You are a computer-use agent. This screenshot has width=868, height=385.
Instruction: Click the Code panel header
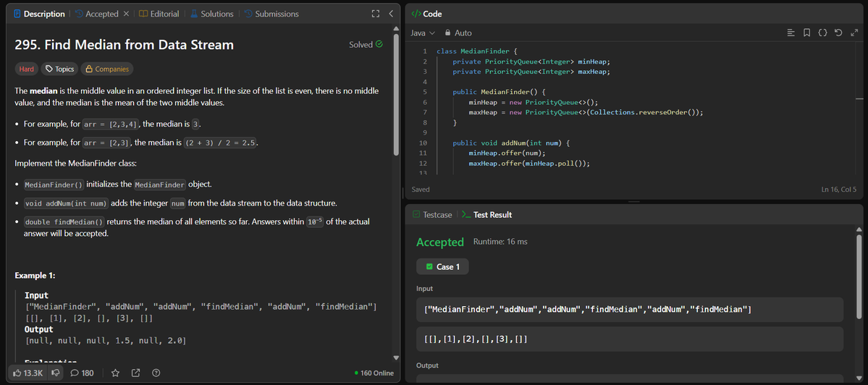[x=427, y=14]
